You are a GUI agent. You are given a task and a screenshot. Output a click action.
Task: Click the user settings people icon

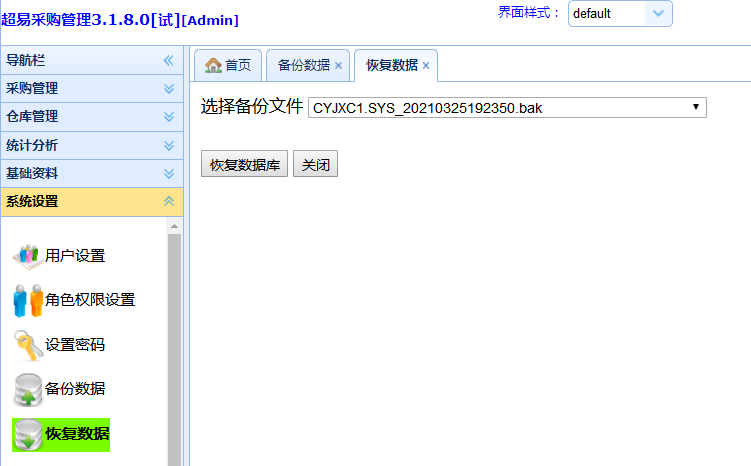click(27, 255)
